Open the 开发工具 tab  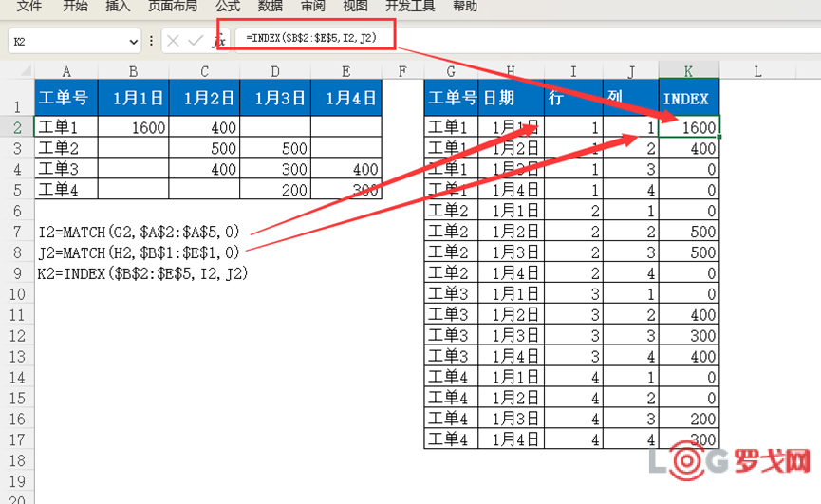click(410, 6)
